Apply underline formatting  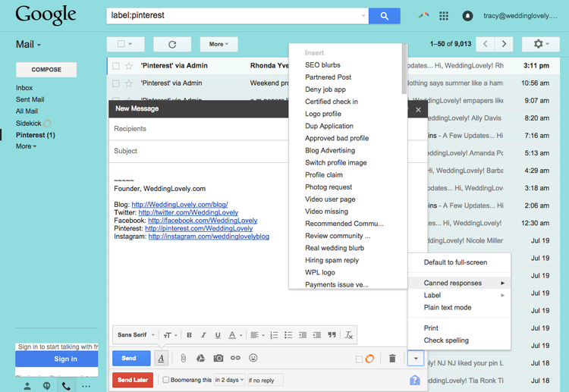pos(218,335)
